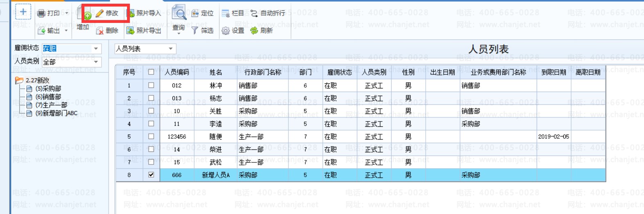Click the name cell 林冲
The width and height of the screenshot is (644, 214).
(215, 86)
